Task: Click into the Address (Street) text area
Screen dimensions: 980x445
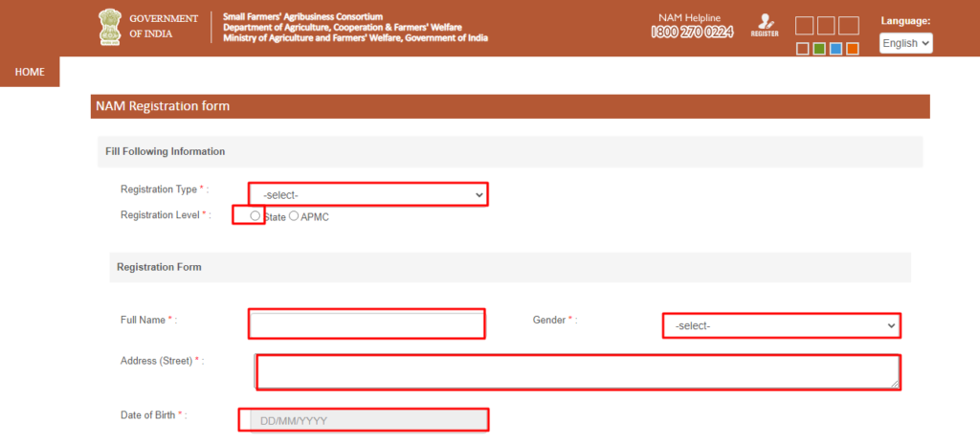Action: pyautogui.click(x=577, y=371)
